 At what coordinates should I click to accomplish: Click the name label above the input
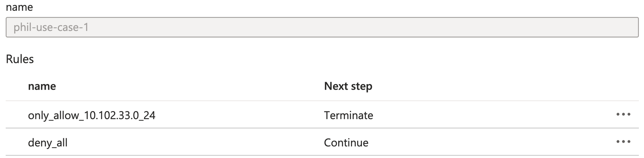click(19, 7)
